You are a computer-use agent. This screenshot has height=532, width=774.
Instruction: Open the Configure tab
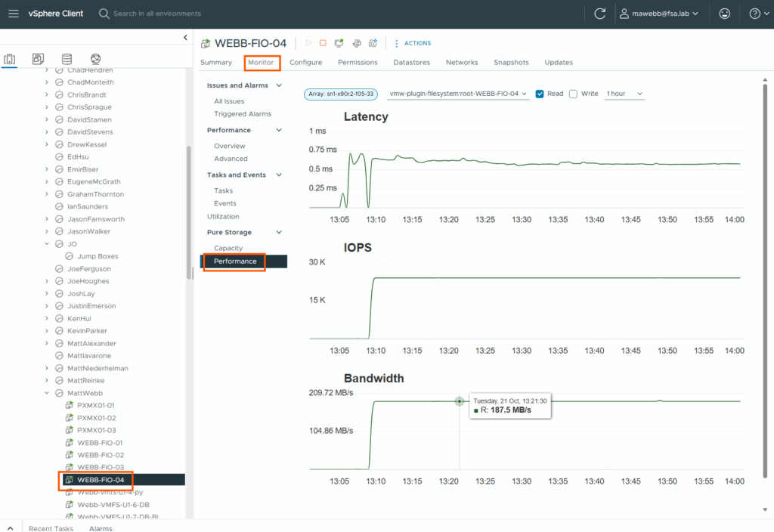point(305,62)
